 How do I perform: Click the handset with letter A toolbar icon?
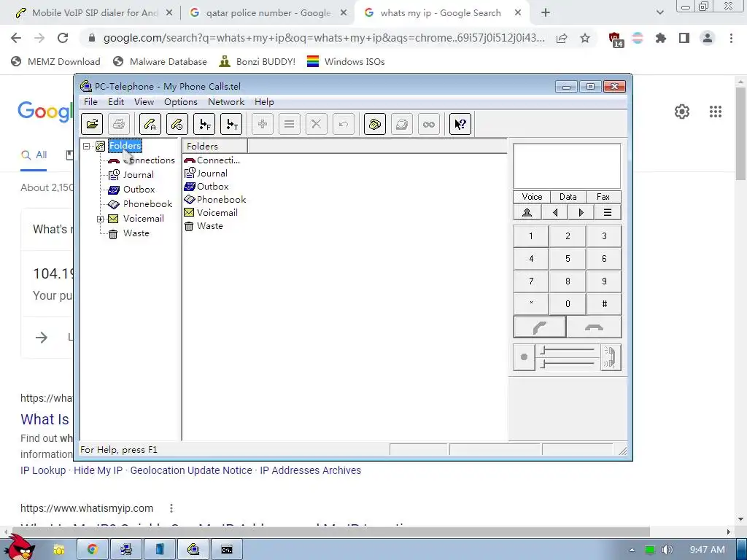pos(150,124)
